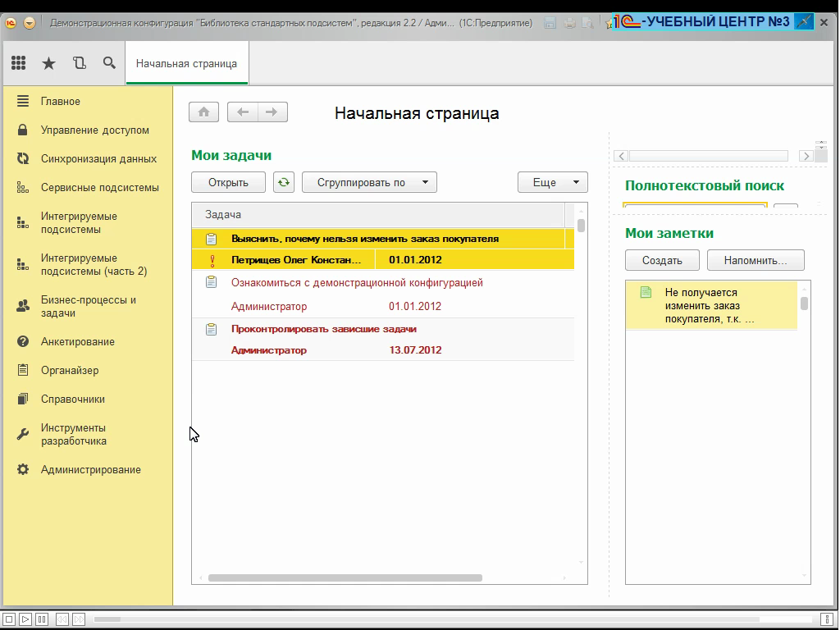The height and width of the screenshot is (630, 840).
Task: Switch to the Начальная страница tab
Action: click(x=186, y=63)
